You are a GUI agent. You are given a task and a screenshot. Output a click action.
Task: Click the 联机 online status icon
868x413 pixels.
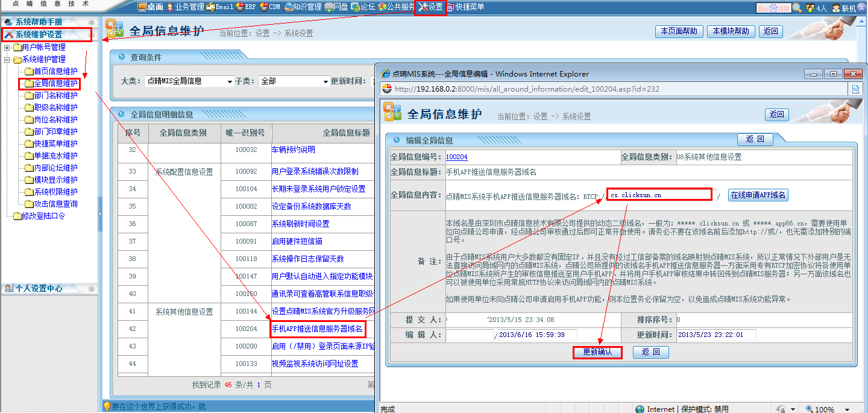pos(836,8)
